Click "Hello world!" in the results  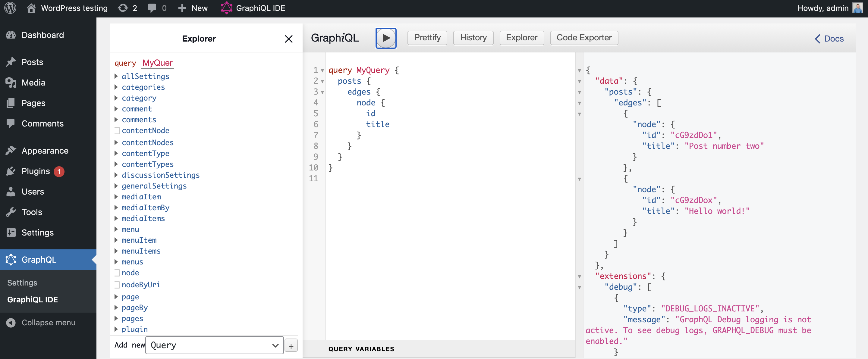click(x=717, y=211)
